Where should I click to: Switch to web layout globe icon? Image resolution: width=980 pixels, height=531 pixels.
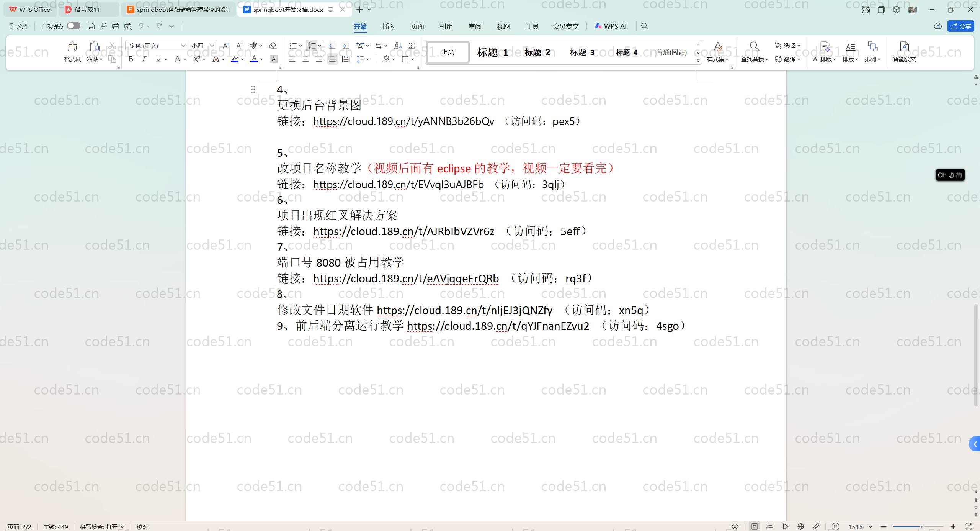[800, 527]
